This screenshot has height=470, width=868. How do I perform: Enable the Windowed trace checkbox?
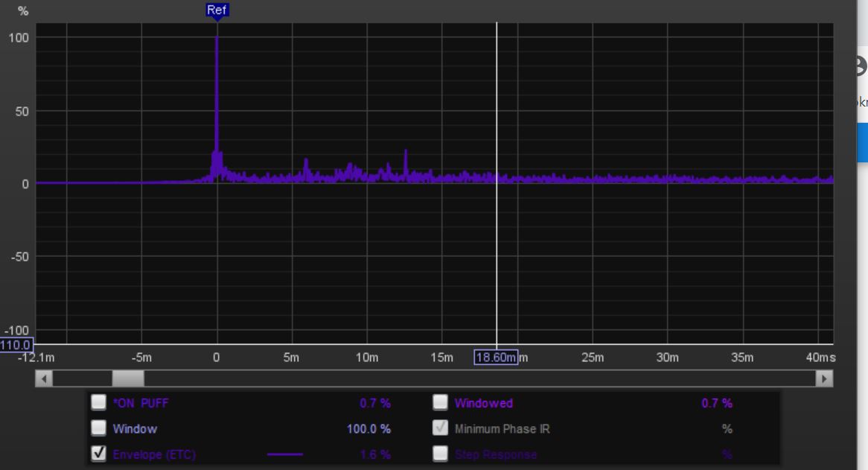441,403
